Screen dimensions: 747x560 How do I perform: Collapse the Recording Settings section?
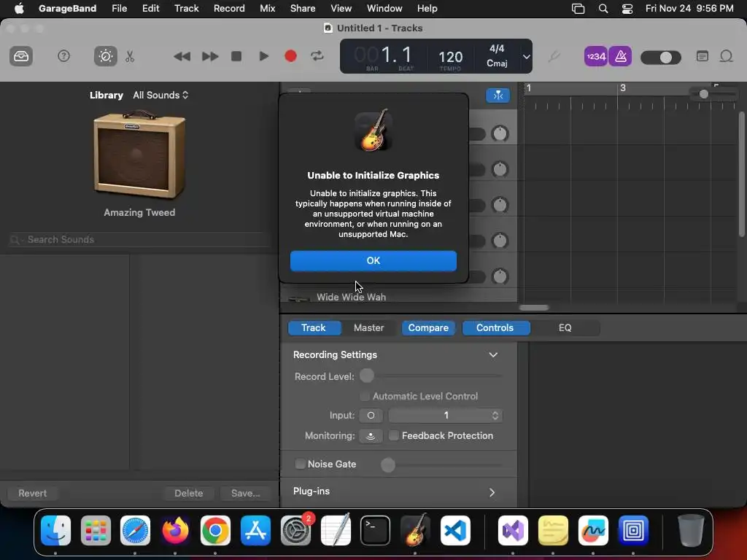click(493, 355)
